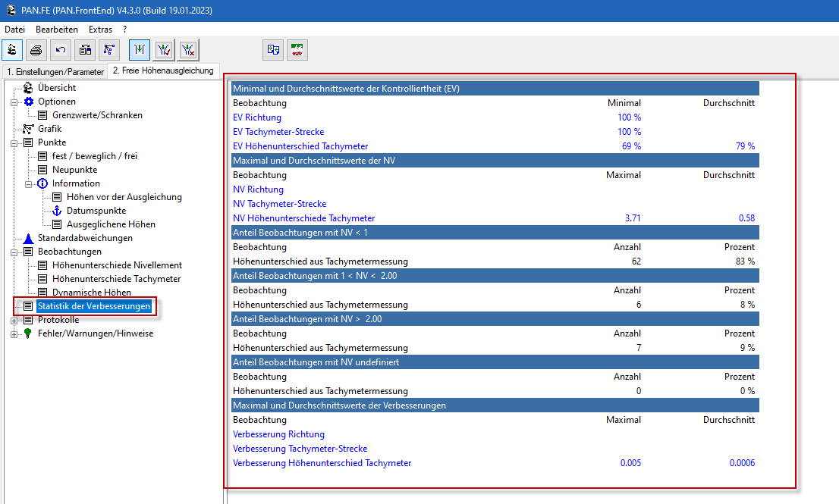Open Standardabweichungen in the tree
Screen dimensions: 839x504
click(x=85, y=238)
